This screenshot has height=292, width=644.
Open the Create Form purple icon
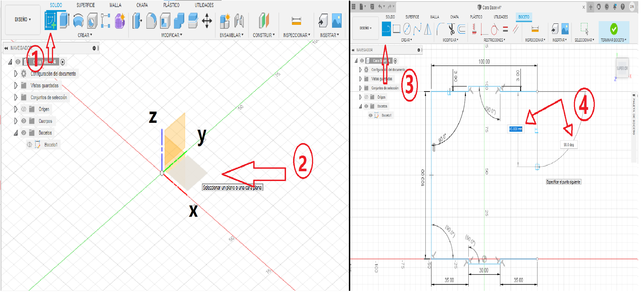(120, 20)
